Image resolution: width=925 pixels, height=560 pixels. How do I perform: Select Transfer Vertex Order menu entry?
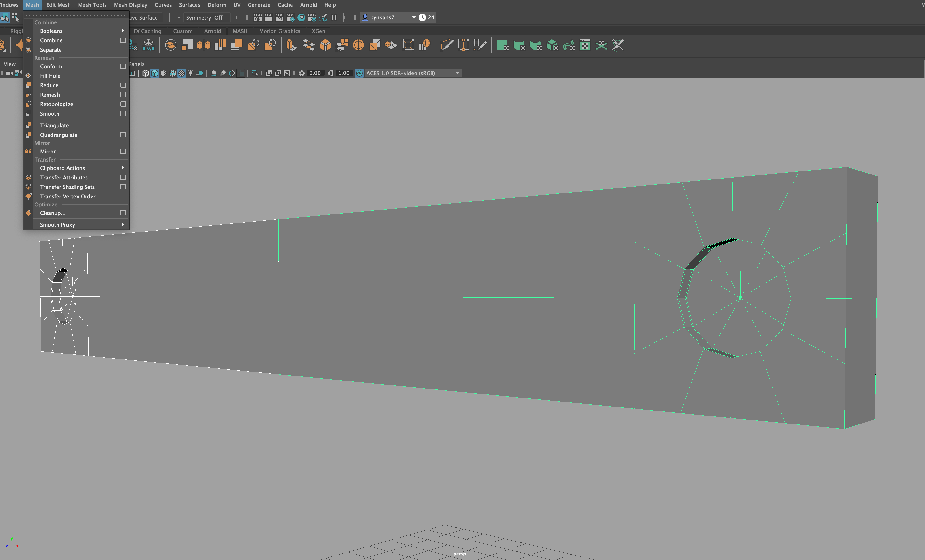point(68,196)
